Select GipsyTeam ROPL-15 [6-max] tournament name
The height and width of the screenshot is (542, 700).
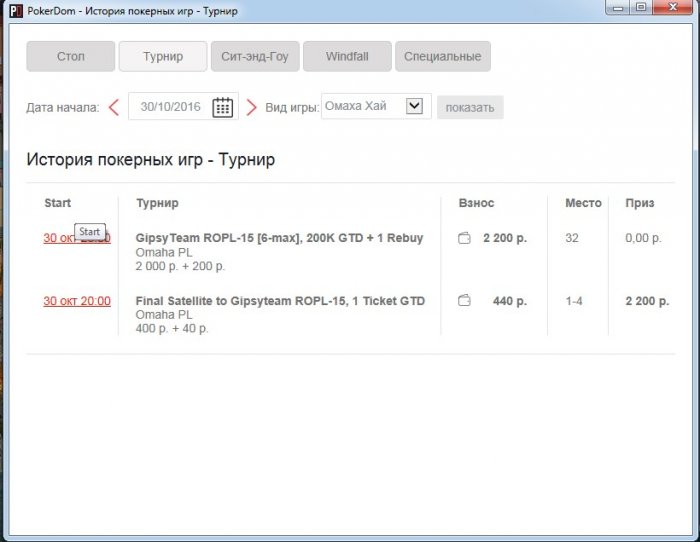(x=279, y=238)
